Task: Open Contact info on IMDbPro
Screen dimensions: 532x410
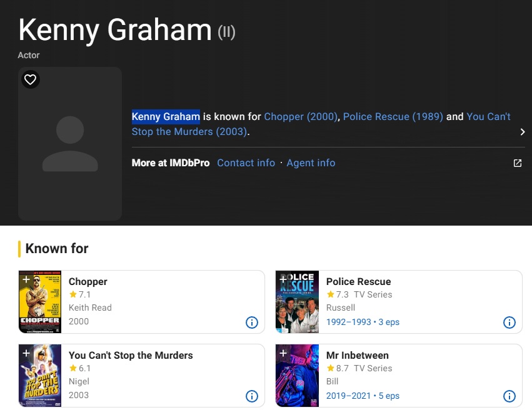Action: [x=246, y=163]
